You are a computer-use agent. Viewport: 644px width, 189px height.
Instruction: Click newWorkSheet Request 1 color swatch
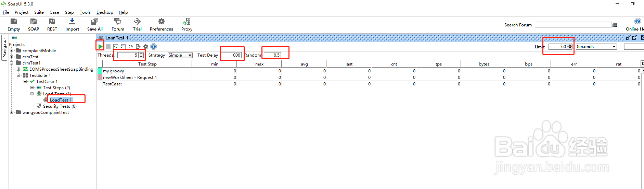(x=100, y=78)
